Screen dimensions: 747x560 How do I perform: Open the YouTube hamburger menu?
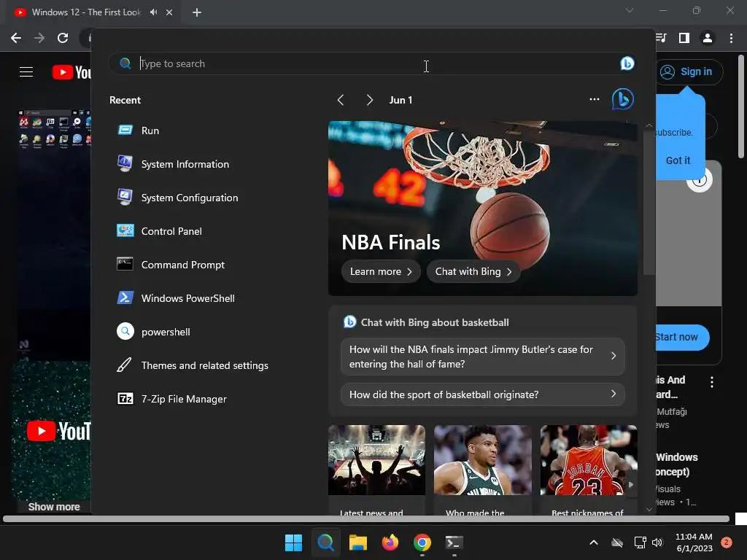(x=26, y=72)
